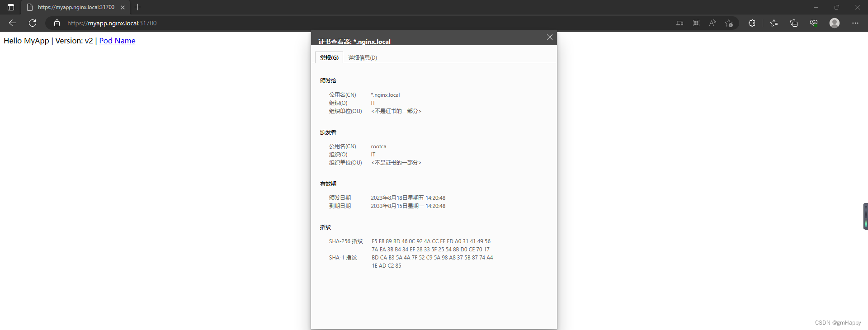Click the Hello MyApp version text
The height and width of the screenshot is (330, 868).
point(48,41)
